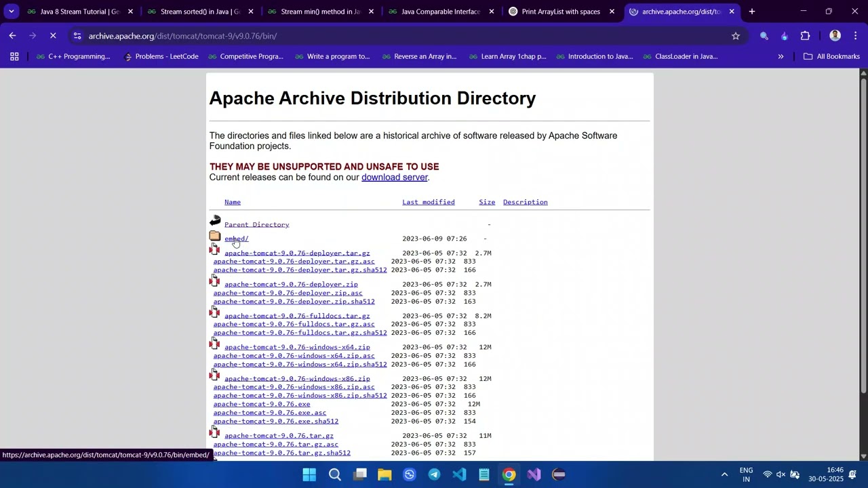Close the Print ArrayList with spaces tab
Viewport: 868px width, 488px height.
click(x=612, y=12)
